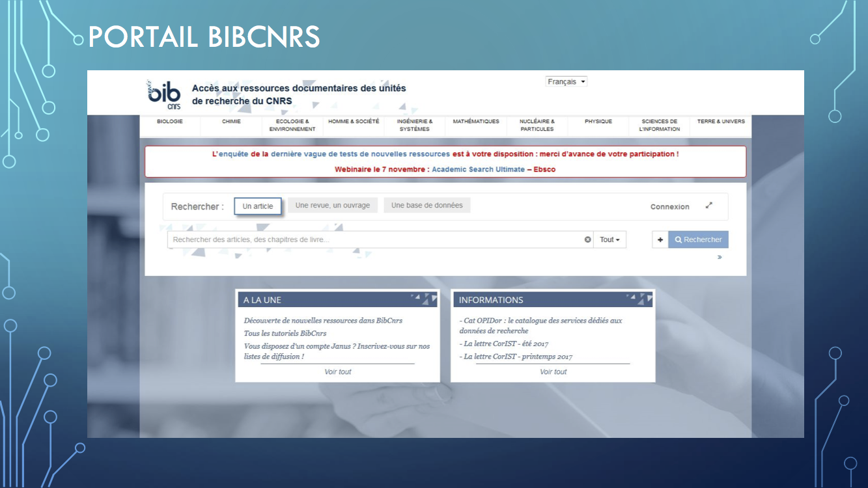Click the double chevron below Rechercher
This screenshot has width=868, height=488.
720,257
